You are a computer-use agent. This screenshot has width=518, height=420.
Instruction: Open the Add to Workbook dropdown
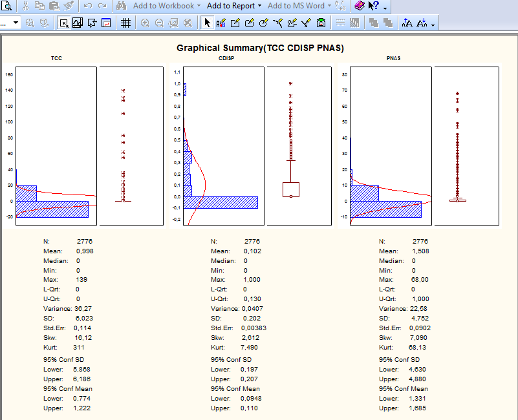(x=166, y=6)
